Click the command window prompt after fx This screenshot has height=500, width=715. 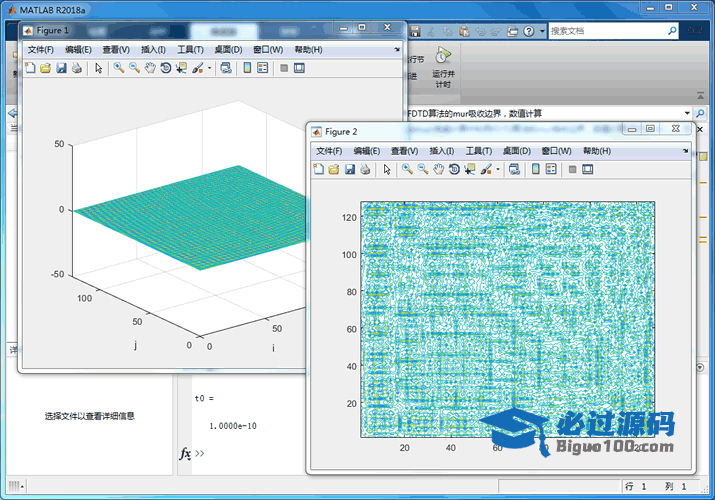(199, 454)
